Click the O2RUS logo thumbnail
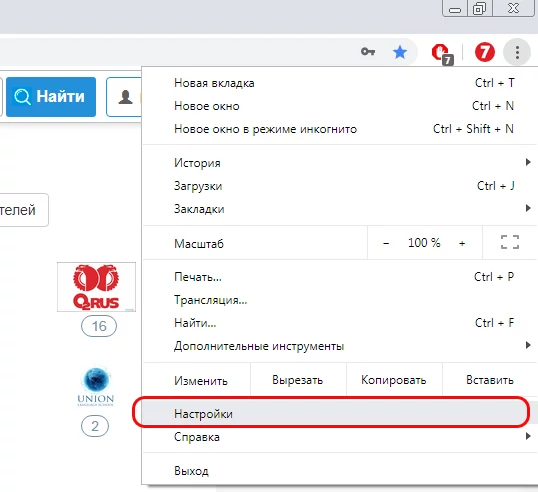The height and width of the screenshot is (492, 538). pos(96,287)
